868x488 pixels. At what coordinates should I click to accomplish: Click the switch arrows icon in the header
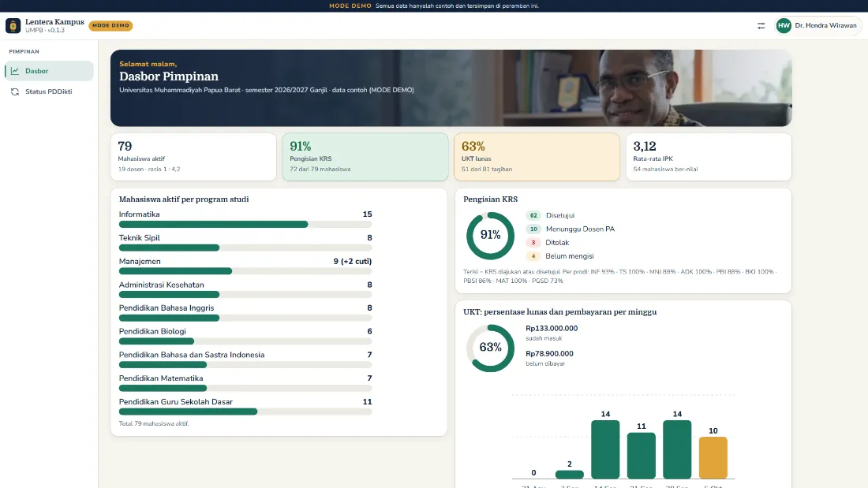coord(761,25)
